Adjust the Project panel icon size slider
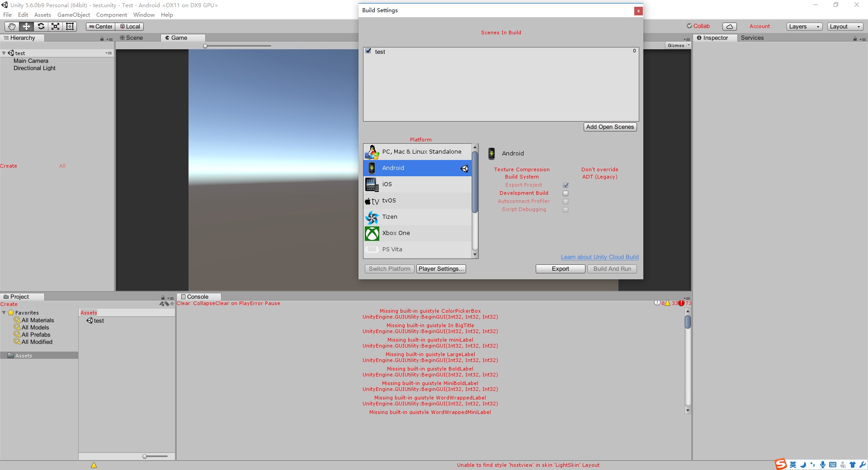This screenshot has width=868, height=470. point(145,456)
